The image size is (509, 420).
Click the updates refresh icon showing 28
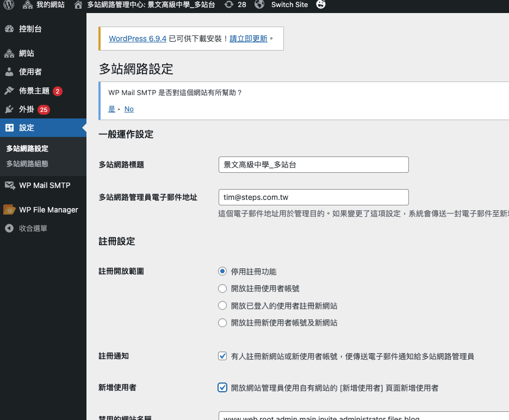228,4
